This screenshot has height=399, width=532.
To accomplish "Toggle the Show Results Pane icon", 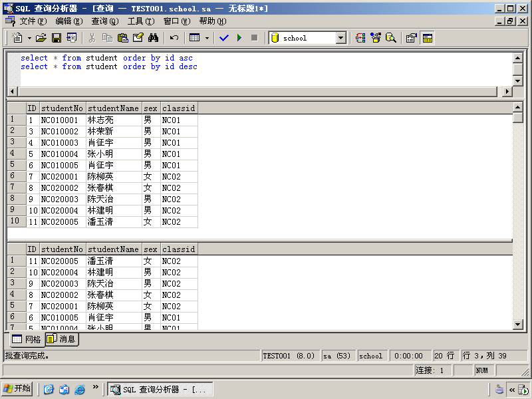I will tap(428, 38).
